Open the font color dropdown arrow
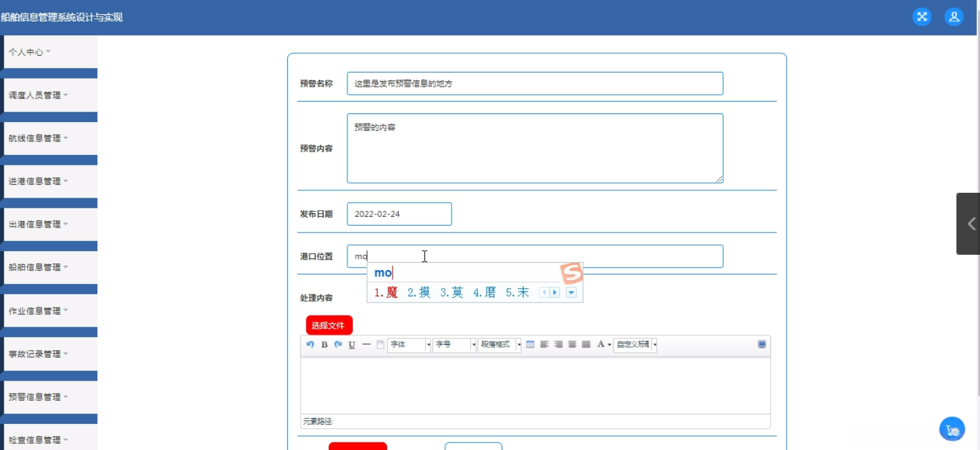This screenshot has width=980, height=450. pos(610,345)
